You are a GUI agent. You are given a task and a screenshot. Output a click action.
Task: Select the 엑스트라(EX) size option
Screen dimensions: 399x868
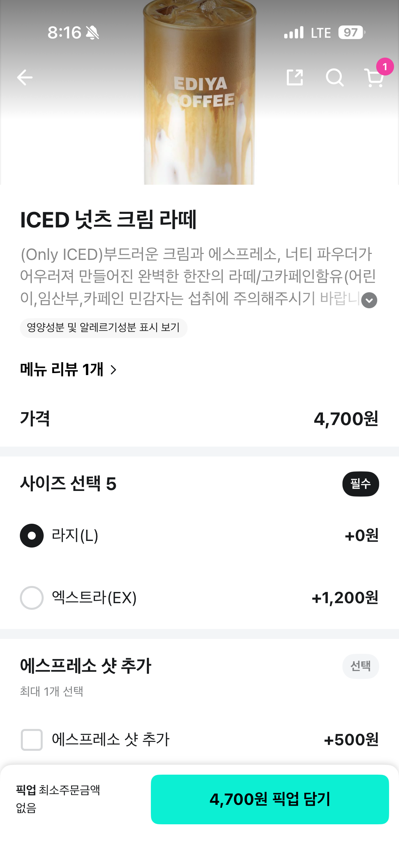pos(32,598)
